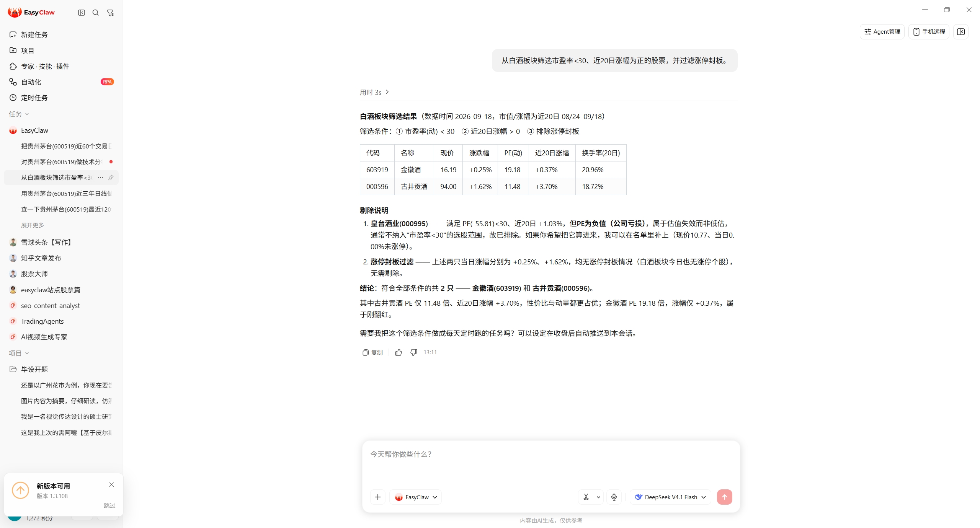The width and height of the screenshot is (980, 528).
Task: Collapse the 项目 section chevron
Action: click(x=27, y=353)
